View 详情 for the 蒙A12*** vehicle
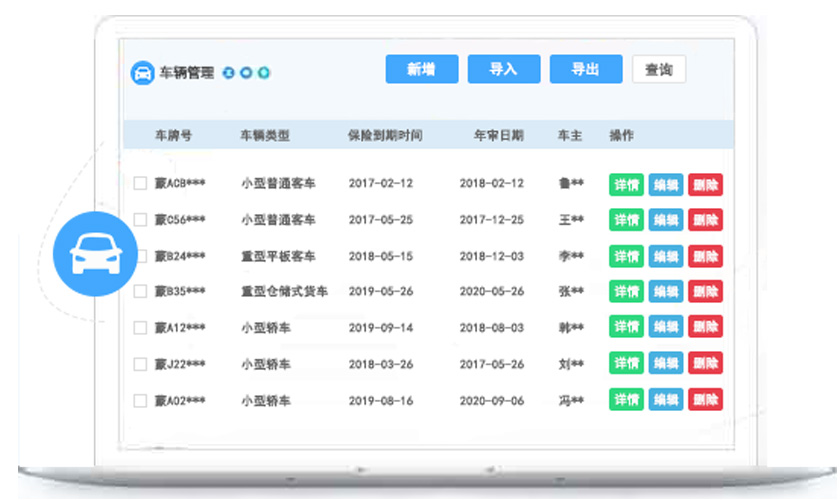Image resolution: width=840 pixels, height=500 pixels. click(626, 328)
